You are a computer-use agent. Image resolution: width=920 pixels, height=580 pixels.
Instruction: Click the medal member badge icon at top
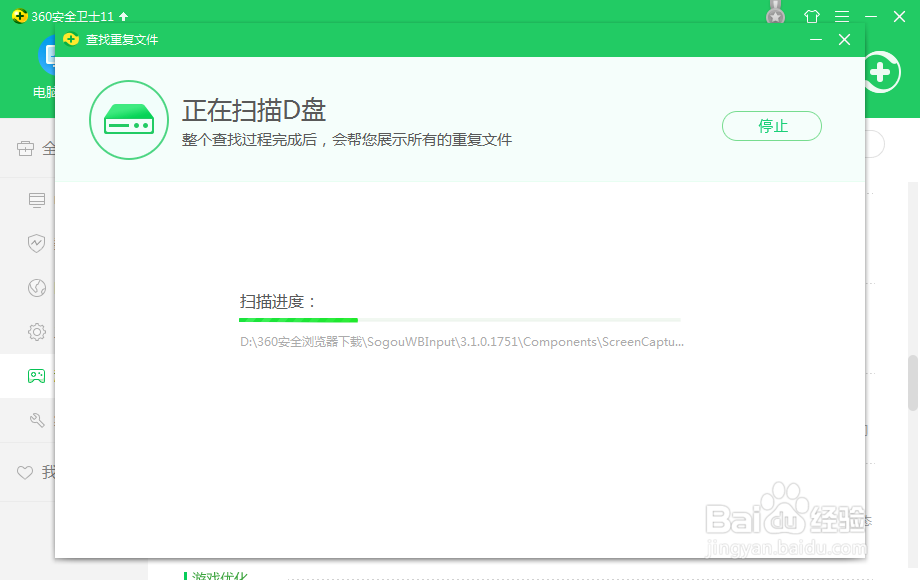click(776, 14)
